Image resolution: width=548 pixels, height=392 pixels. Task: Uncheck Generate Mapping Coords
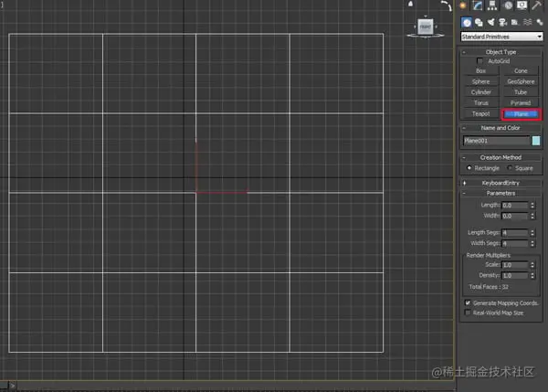tap(468, 302)
